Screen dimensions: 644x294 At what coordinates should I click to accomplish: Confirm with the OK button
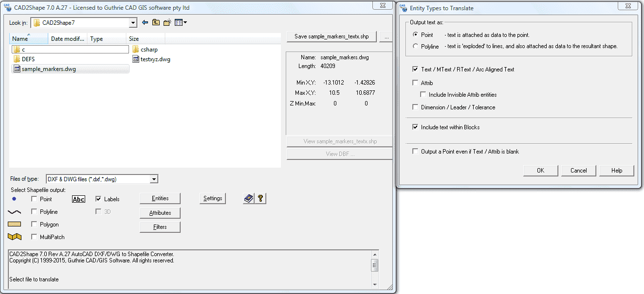click(x=541, y=171)
